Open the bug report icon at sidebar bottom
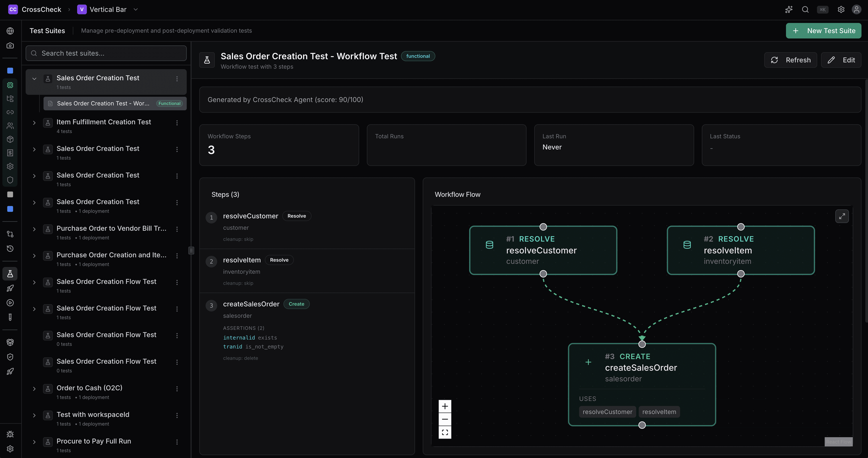Image resolution: width=868 pixels, height=458 pixels. (10, 434)
